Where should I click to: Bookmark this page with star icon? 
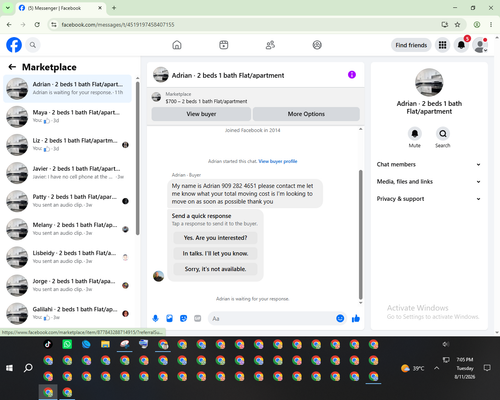(457, 25)
